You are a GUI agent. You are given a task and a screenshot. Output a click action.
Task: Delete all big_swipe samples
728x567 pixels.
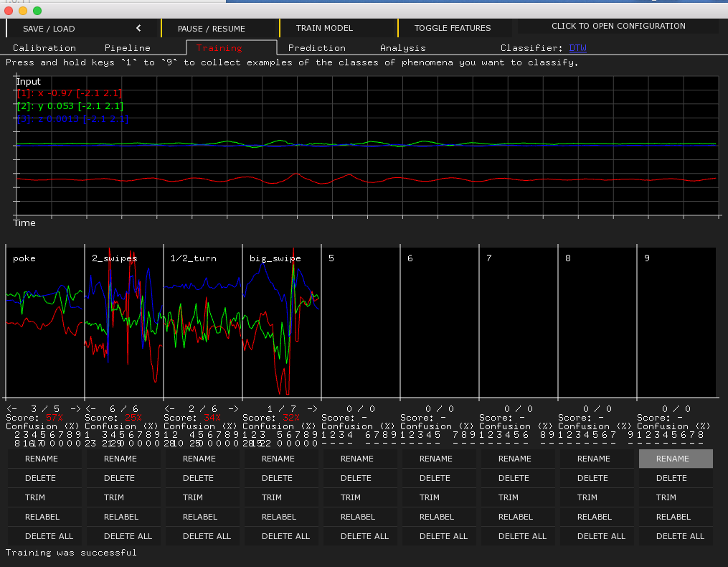pyautogui.click(x=282, y=536)
